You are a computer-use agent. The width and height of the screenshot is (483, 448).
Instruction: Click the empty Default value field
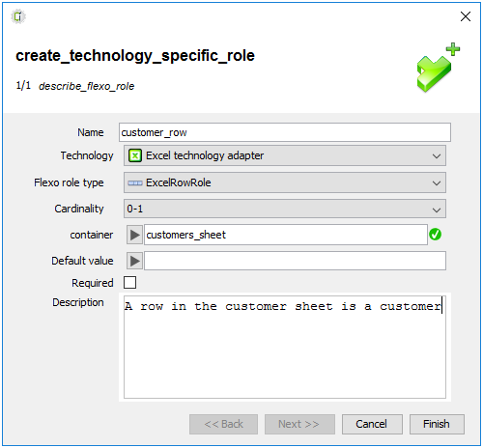point(295,261)
